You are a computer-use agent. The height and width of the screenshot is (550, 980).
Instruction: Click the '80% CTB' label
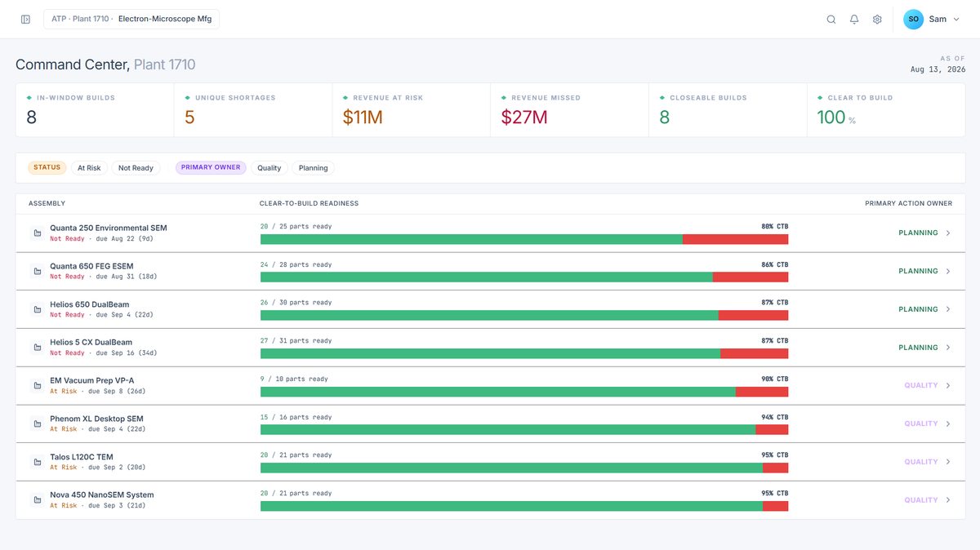pos(775,226)
